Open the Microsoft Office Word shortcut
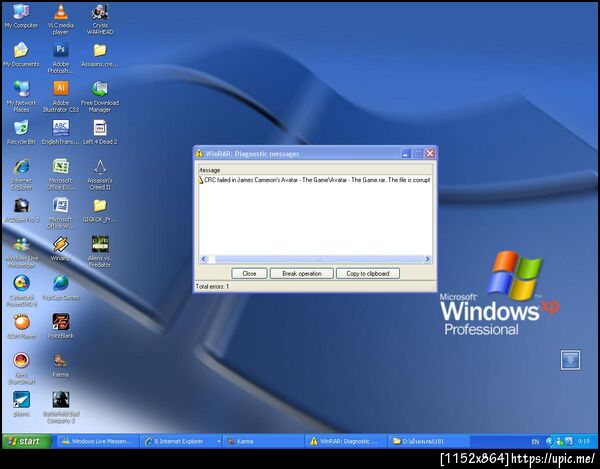The height and width of the screenshot is (469, 600). [60, 213]
